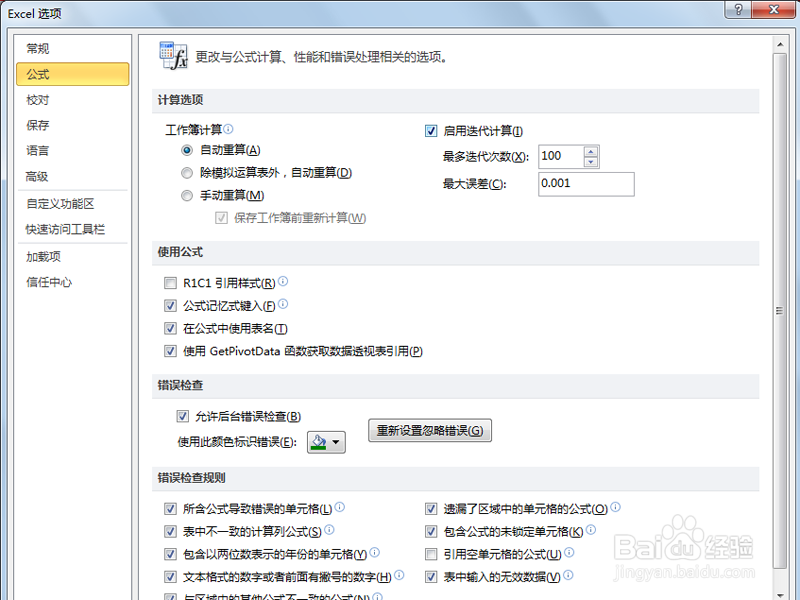Toggle 所含公式导致错误的单元格 checkbox

pyautogui.click(x=170, y=509)
